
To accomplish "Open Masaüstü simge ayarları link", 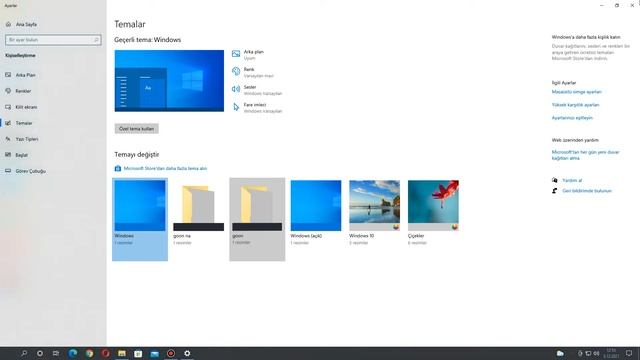I will (x=576, y=92).
